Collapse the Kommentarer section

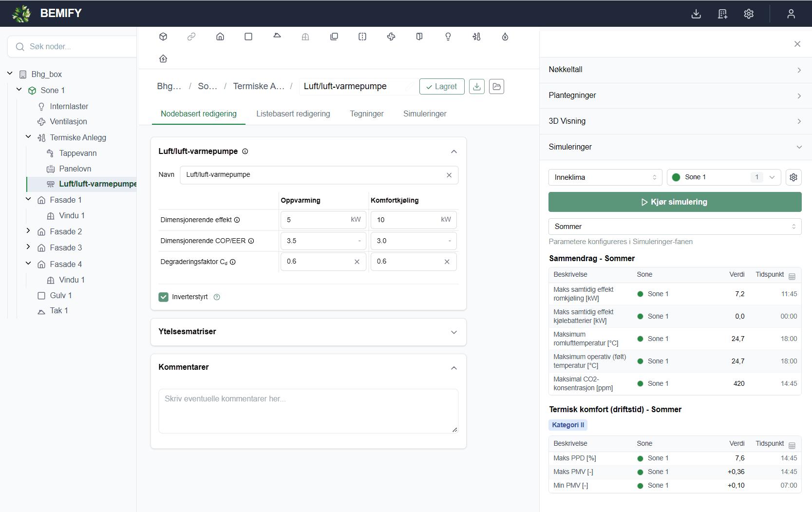[x=453, y=368]
